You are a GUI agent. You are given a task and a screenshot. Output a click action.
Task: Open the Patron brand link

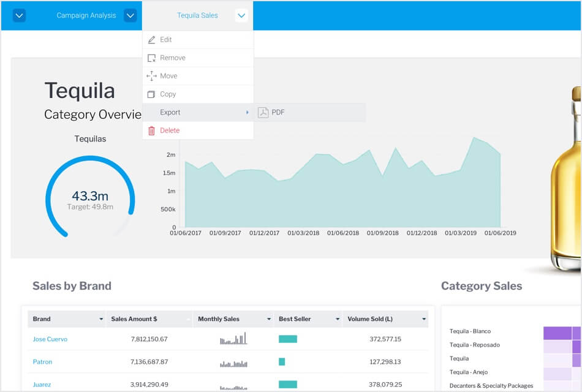click(42, 362)
